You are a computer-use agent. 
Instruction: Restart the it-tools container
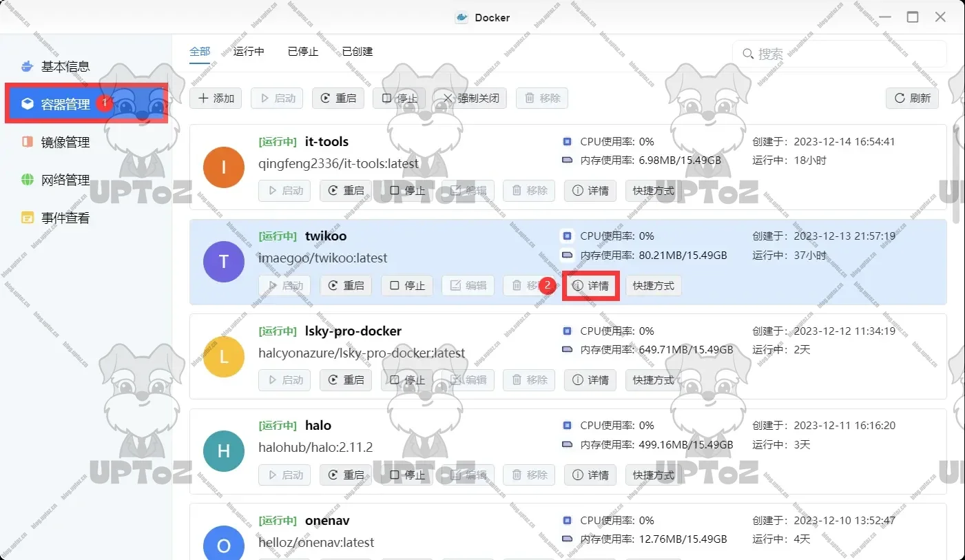(x=346, y=191)
